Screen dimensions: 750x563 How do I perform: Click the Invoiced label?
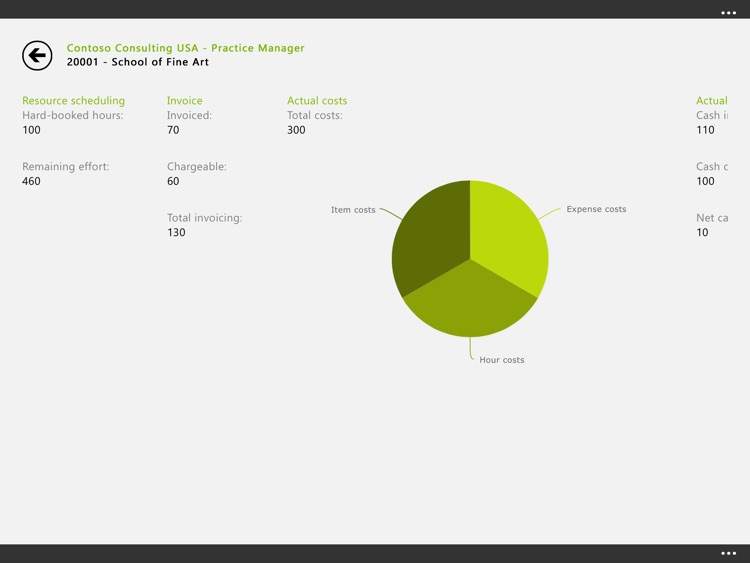pos(189,115)
